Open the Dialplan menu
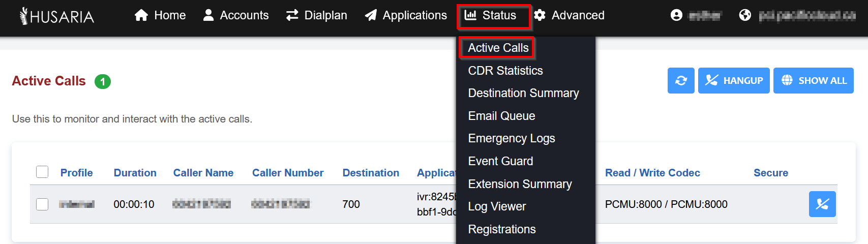The height and width of the screenshot is (244, 868). (316, 15)
